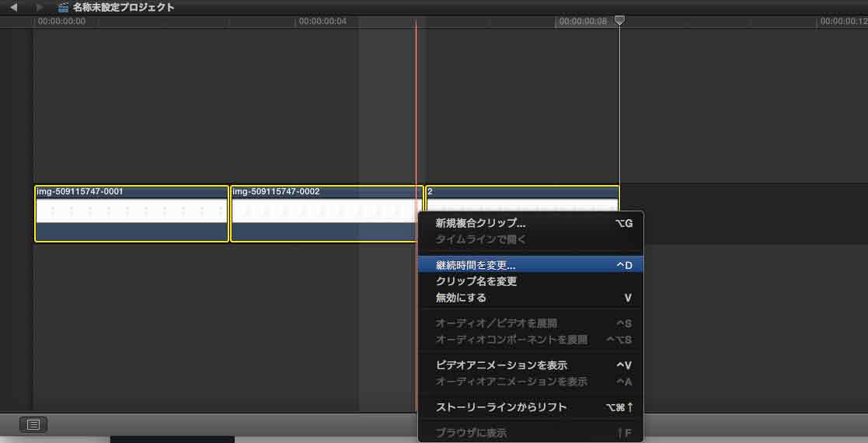This screenshot has height=443, width=868.
Task: Disable the clip with 無効にする
Action: (461, 298)
